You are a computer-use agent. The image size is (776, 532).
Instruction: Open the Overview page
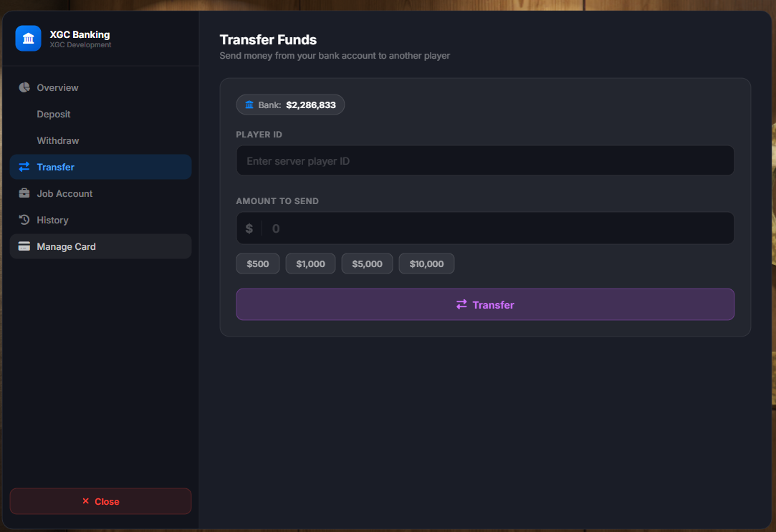pos(100,87)
